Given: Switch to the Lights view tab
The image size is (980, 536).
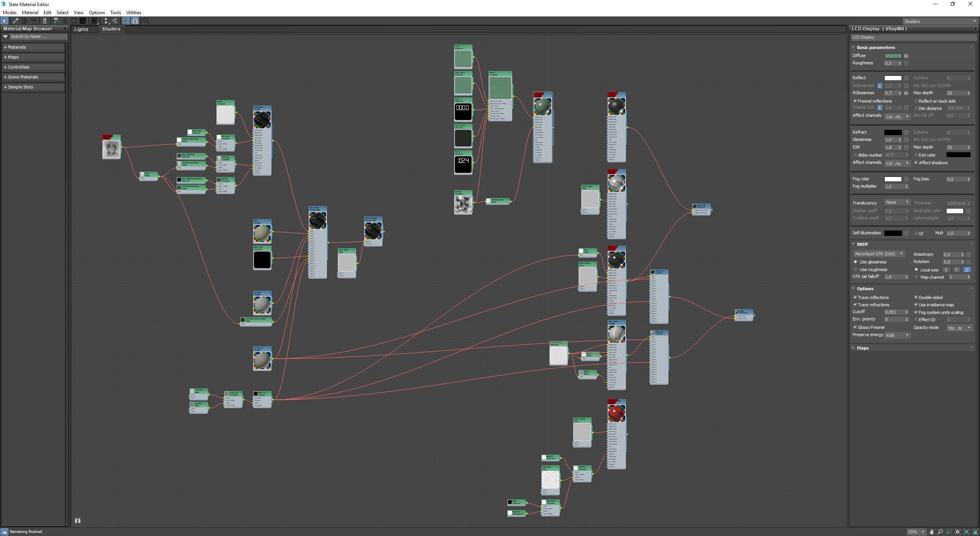Looking at the screenshot, I should pyautogui.click(x=81, y=29).
